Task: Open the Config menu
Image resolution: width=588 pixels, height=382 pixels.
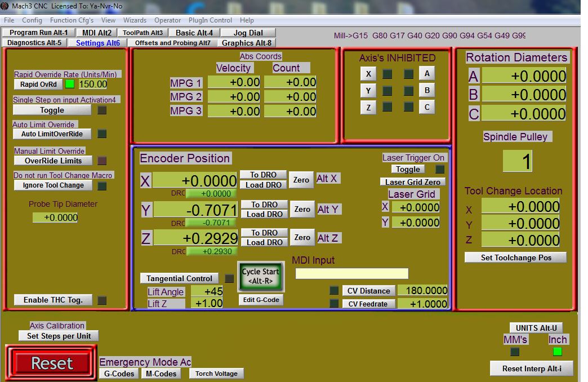Action: pos(32,20)
